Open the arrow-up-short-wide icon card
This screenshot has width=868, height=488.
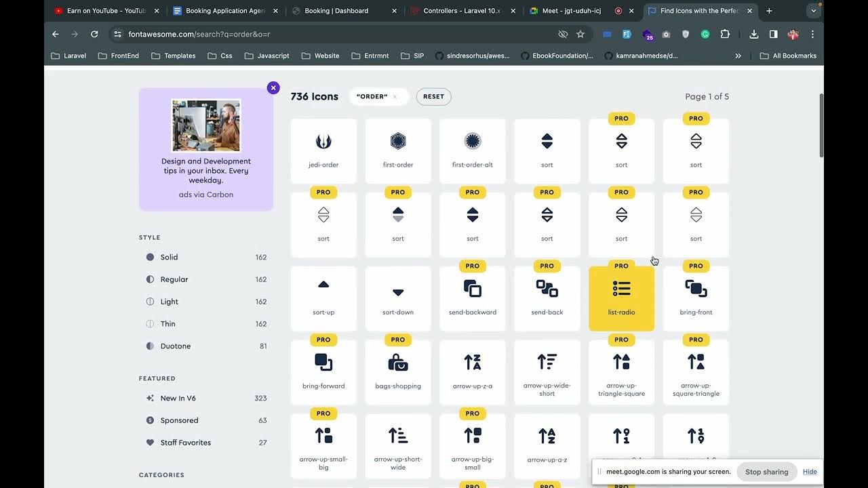click(398, 446)
